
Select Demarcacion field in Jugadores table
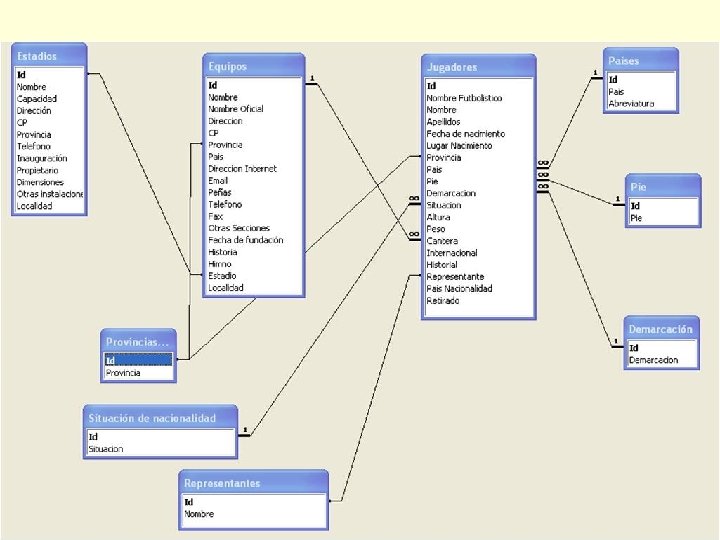pyautogui.click(x=451, y=193)
